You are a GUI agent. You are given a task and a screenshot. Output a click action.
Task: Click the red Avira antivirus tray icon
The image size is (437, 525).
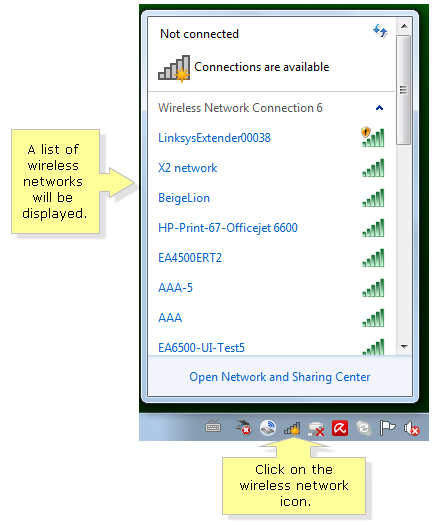(x=340, y=428)
